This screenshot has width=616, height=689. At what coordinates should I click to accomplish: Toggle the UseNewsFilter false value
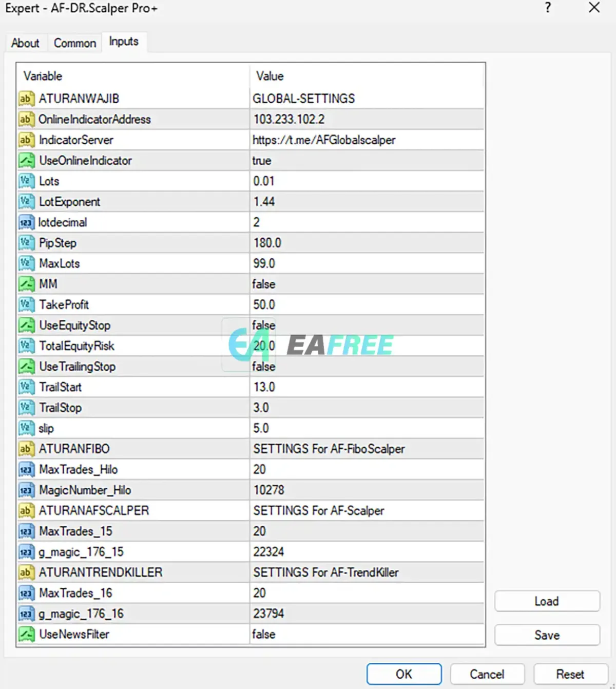[x=367, y=634]
